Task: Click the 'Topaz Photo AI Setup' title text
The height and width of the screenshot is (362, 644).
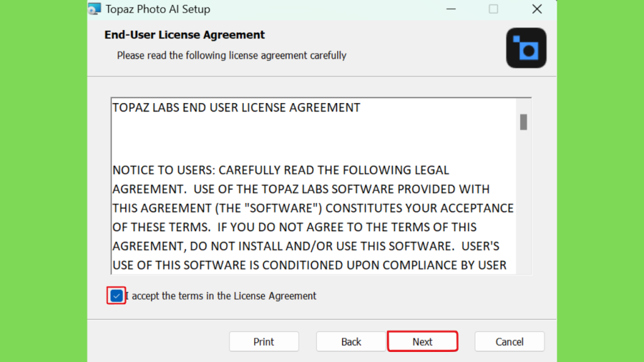Action: coord(158,9)
